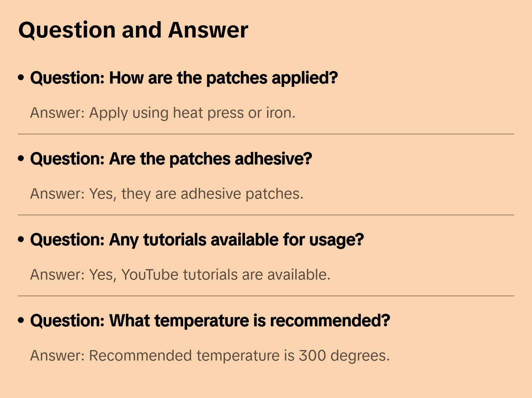Viewport: 532px width, 398px height.
Task: Click the 'Apply using heat press or iron' answer
Action: 163,113
